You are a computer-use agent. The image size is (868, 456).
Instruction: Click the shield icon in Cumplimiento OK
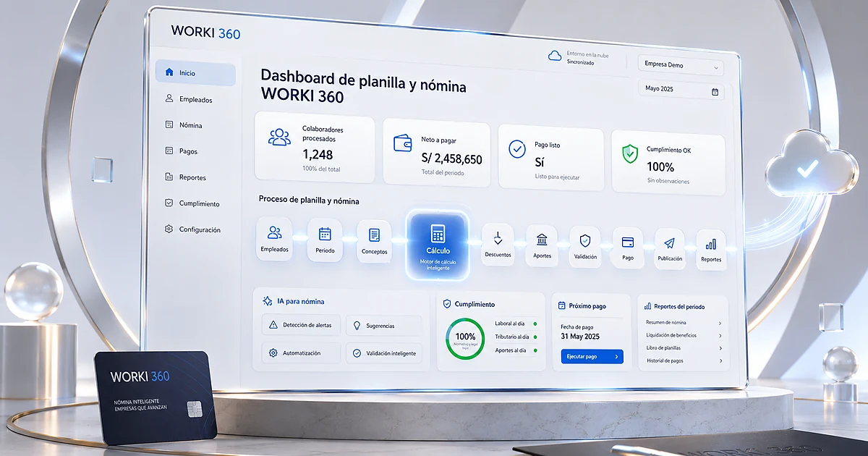click(631, 153)
